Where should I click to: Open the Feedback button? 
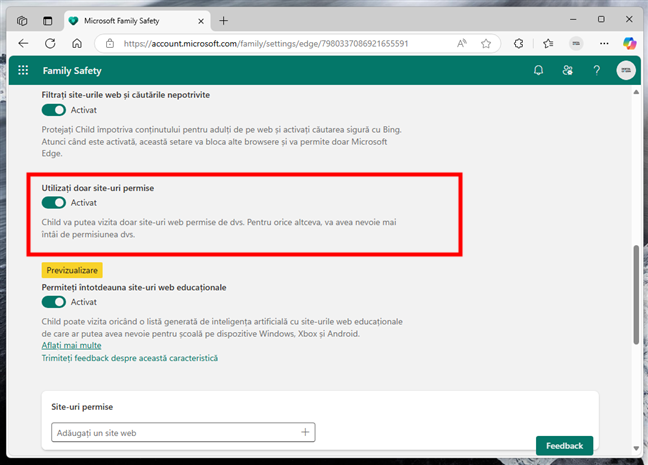click(x=565, y=446)
